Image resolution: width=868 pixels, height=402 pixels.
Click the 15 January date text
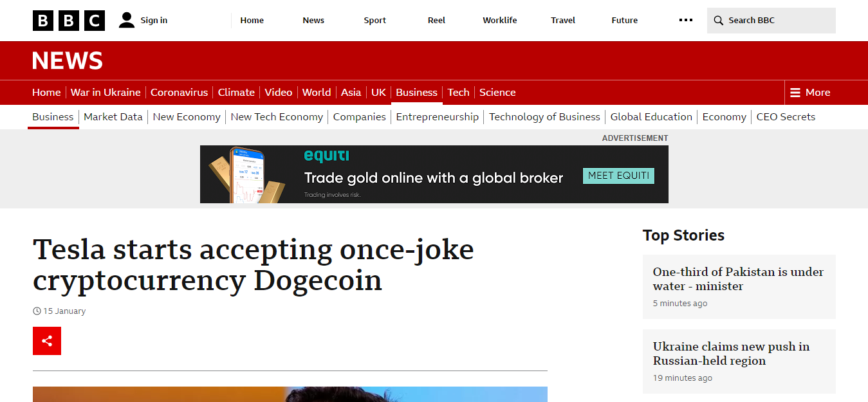(x=64, y=311)
